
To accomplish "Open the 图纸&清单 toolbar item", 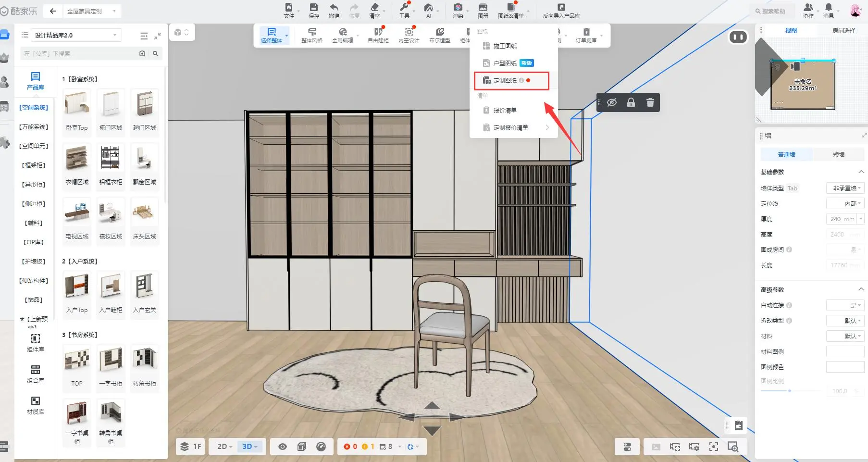I will (x=510, y=10).
